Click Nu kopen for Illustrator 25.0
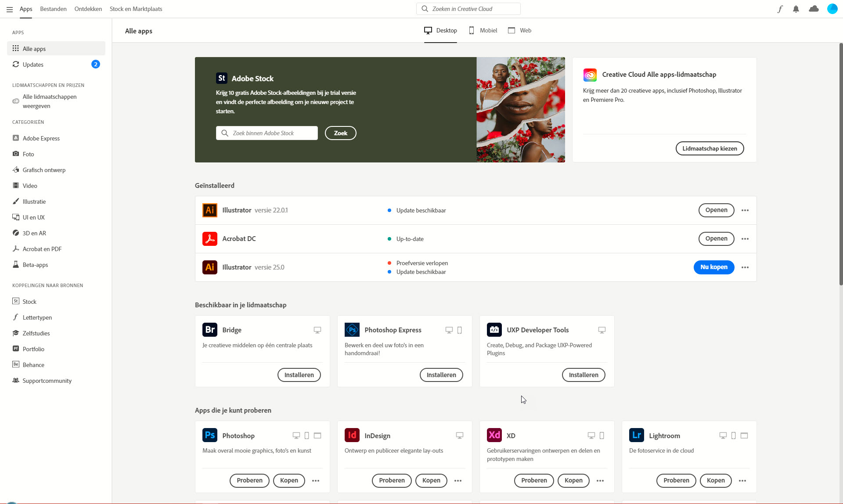 pos(714,267)
